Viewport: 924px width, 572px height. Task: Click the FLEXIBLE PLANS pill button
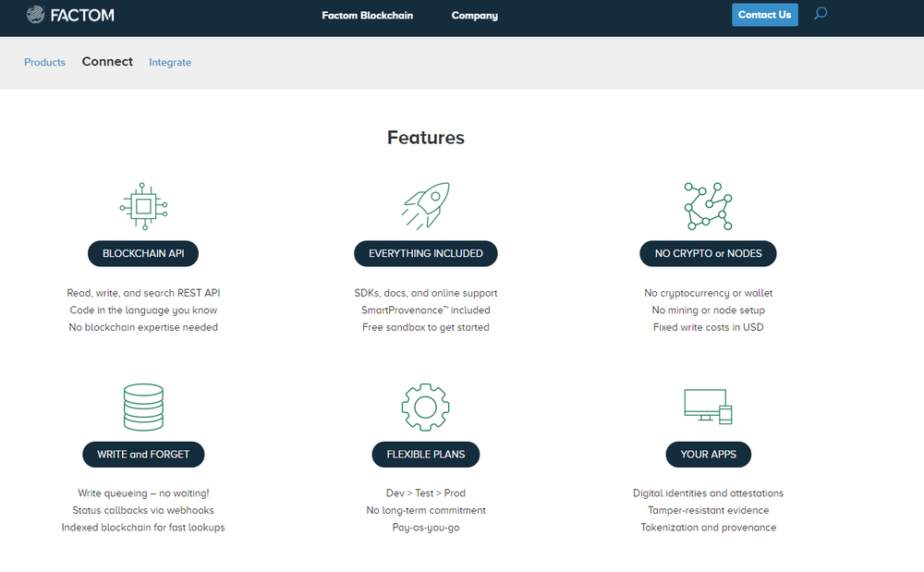425,455
